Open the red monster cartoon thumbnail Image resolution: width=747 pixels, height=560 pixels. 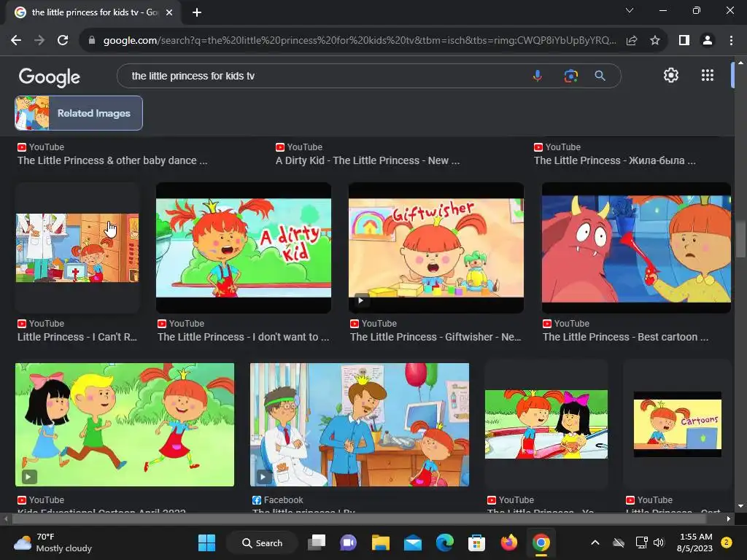point(636,248)
